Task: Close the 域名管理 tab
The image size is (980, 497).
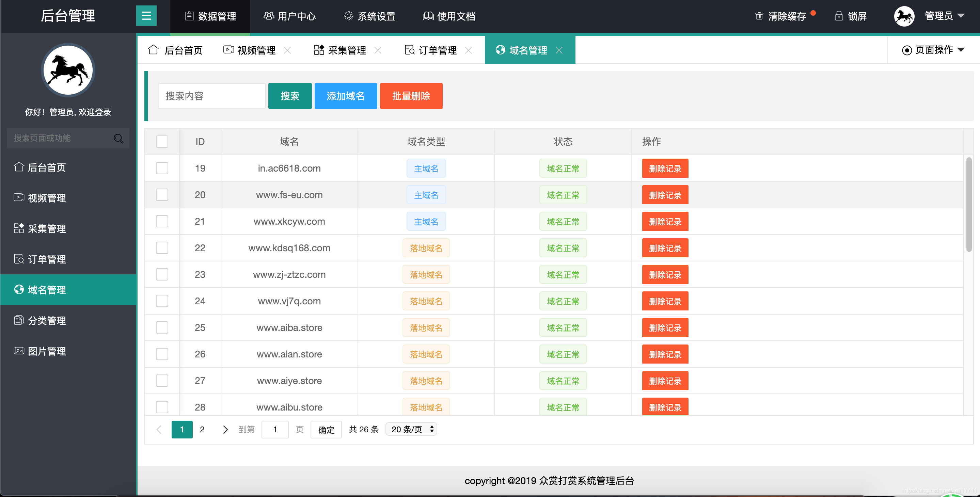Action: click(x=559, y=50)
